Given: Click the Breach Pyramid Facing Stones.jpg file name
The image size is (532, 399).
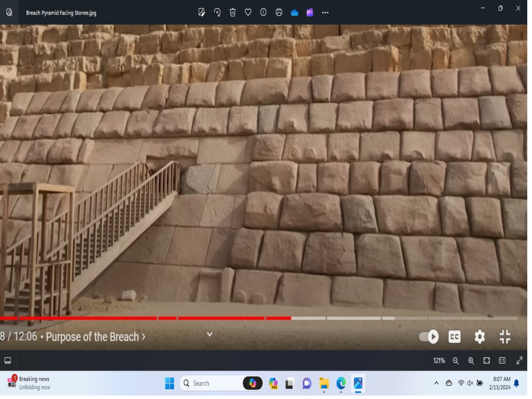Looking at the screenshot, I should click(61, 13).
